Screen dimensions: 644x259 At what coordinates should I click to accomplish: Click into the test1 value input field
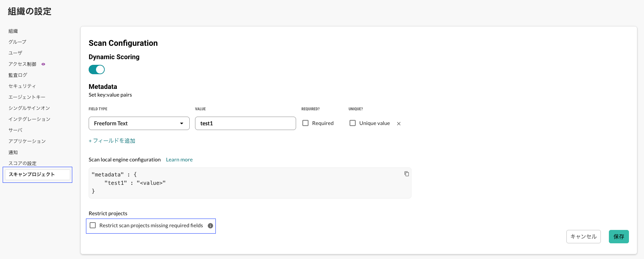246,123
